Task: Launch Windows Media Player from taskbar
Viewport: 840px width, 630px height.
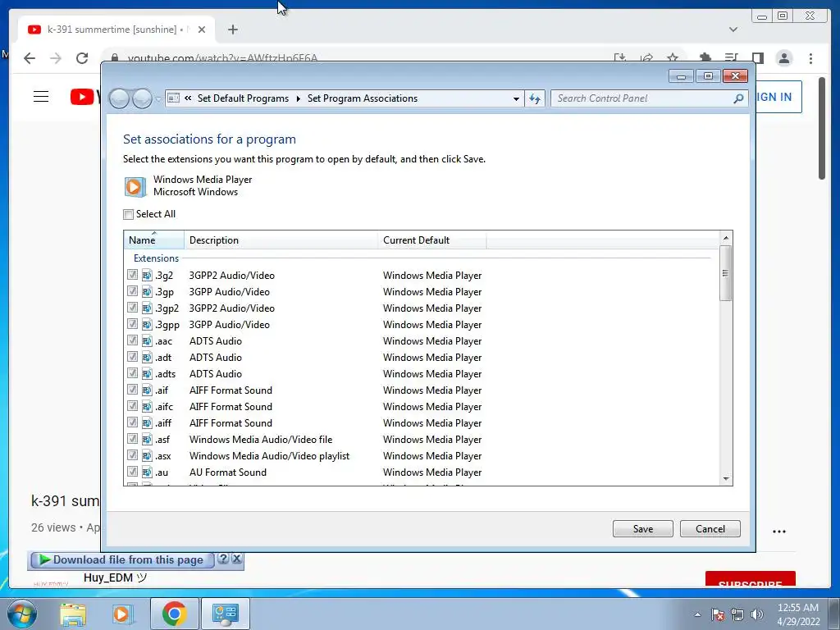Action: [121, 614]
